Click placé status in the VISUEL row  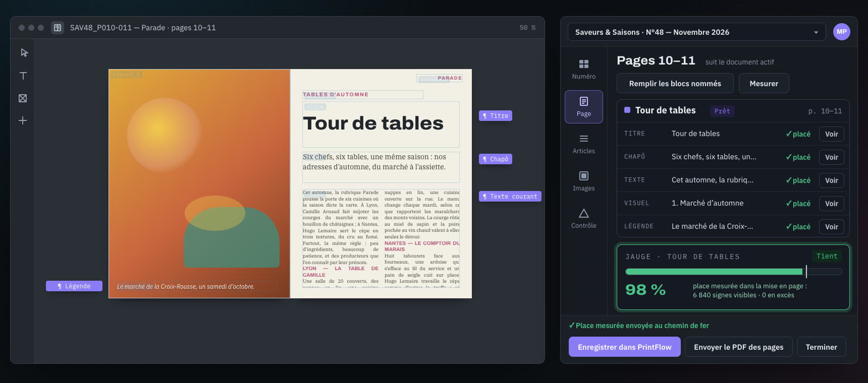798,203
